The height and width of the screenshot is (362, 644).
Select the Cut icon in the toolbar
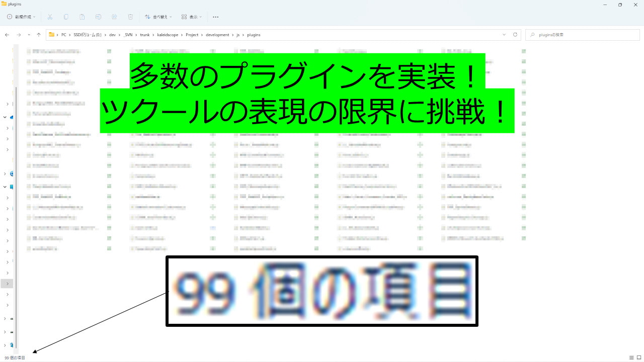point(50,17)
